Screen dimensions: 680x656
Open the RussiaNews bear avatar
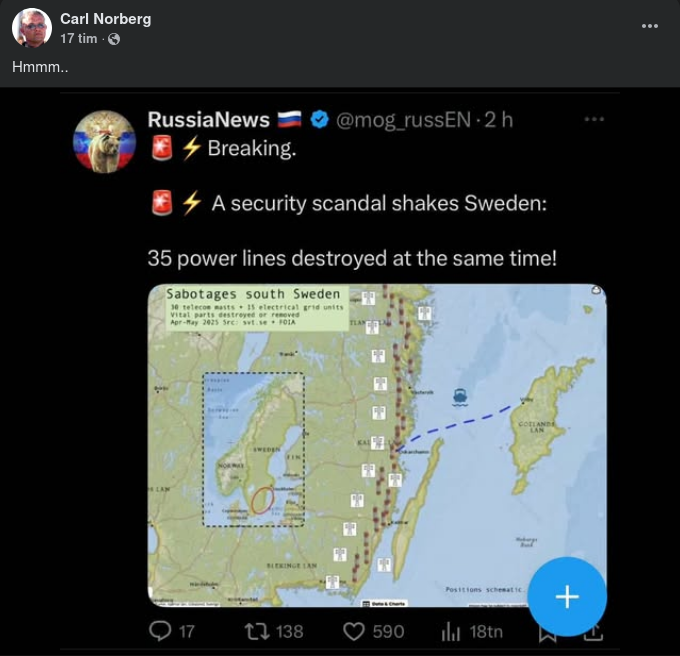tap(105, 141)
